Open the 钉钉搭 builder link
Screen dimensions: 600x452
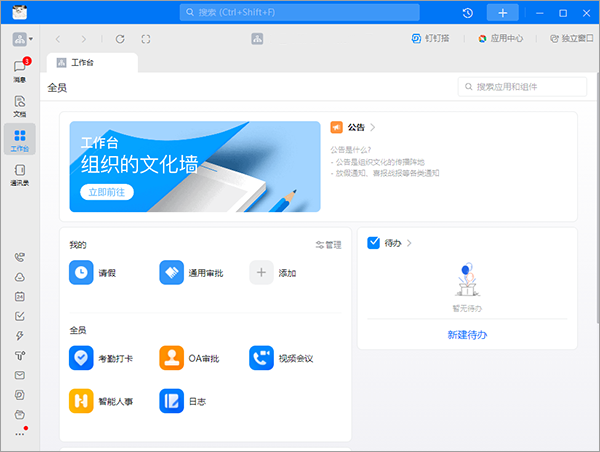coord(430,38)
